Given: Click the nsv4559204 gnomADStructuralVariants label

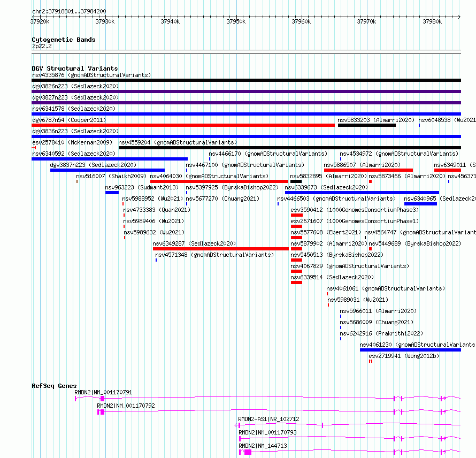Looking at the screenshot, I should 178,142.
